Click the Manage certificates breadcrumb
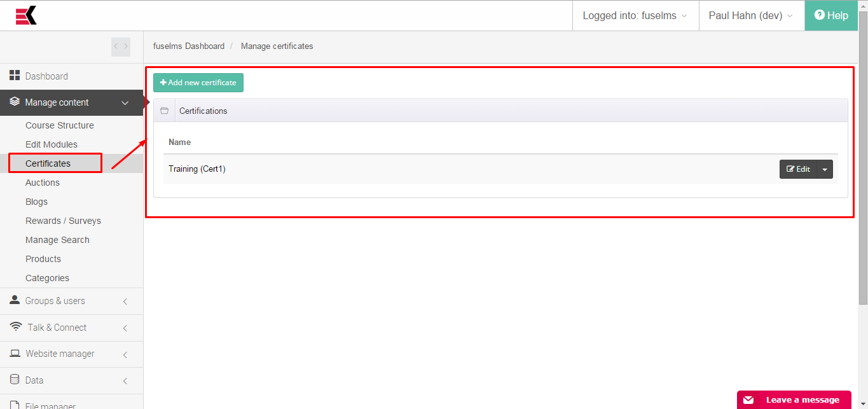 click(x=277, y=46)
